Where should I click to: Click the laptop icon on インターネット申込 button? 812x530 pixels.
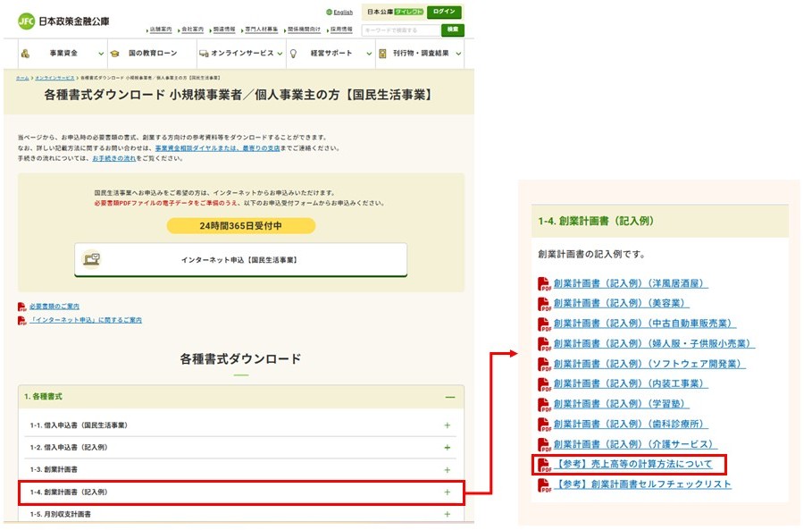coord(92,259)
